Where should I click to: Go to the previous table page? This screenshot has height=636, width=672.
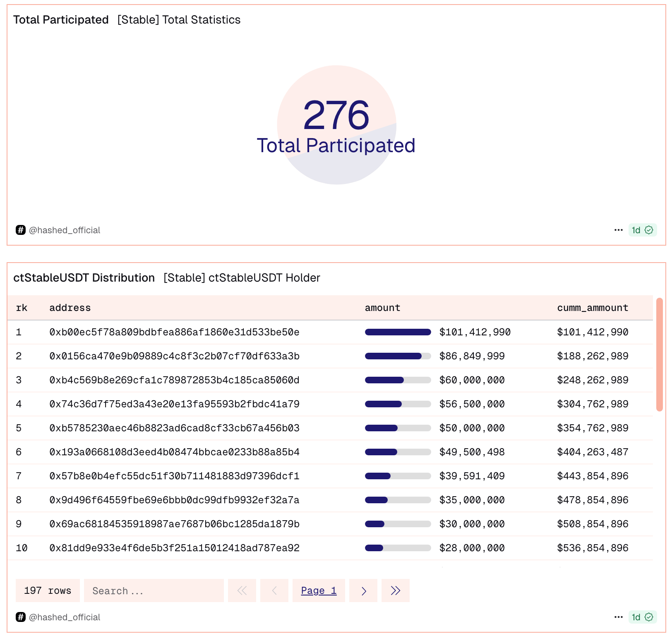click(x=274, y=591)
